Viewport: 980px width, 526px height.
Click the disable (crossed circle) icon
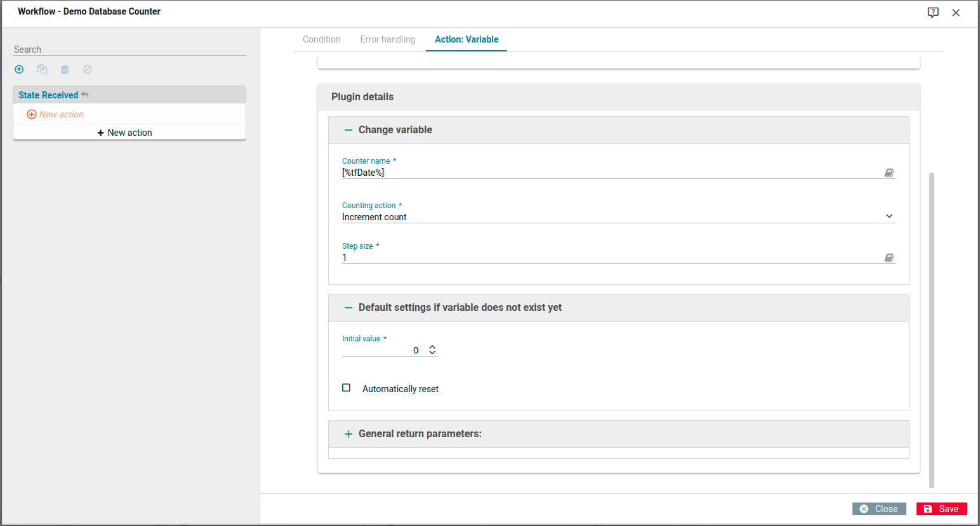[x=88, y=69]
